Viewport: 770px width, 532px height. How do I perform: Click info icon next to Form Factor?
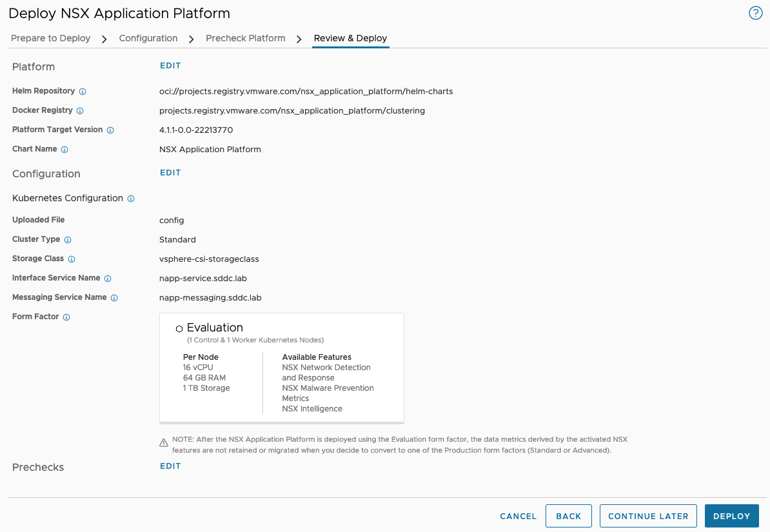coord(66,317)
